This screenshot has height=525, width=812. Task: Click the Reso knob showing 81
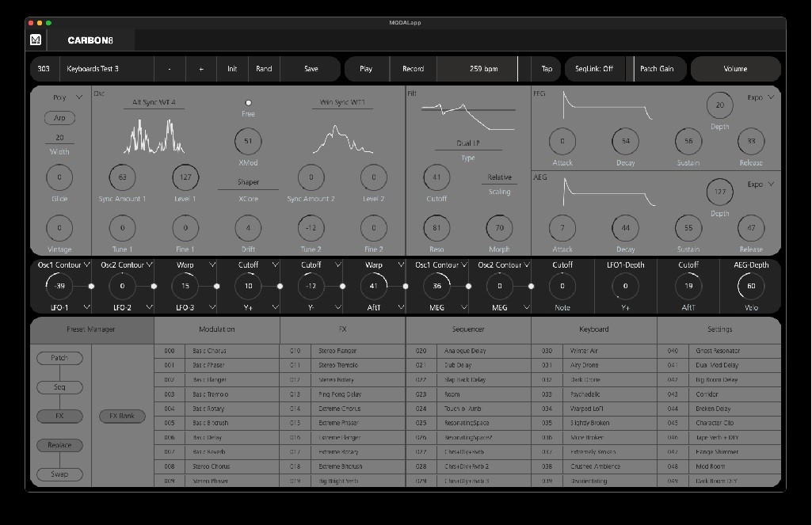pyautogui.click(x=436, y=228)
